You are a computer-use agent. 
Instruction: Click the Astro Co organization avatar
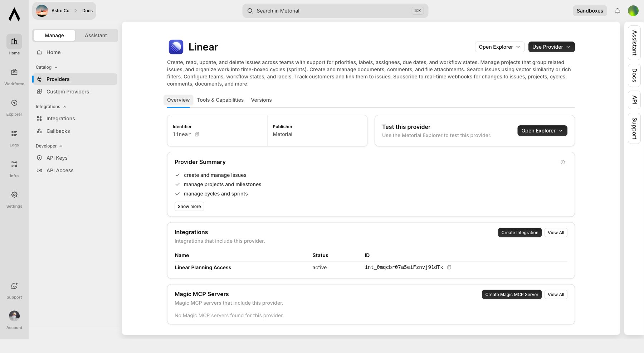[42, 11]
